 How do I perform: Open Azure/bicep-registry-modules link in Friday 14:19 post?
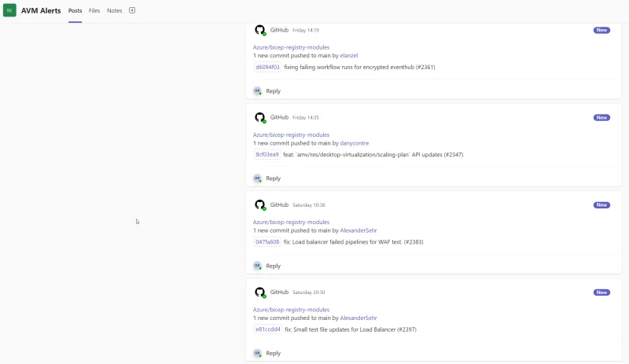pyautogui.click(x=291, y=47)
